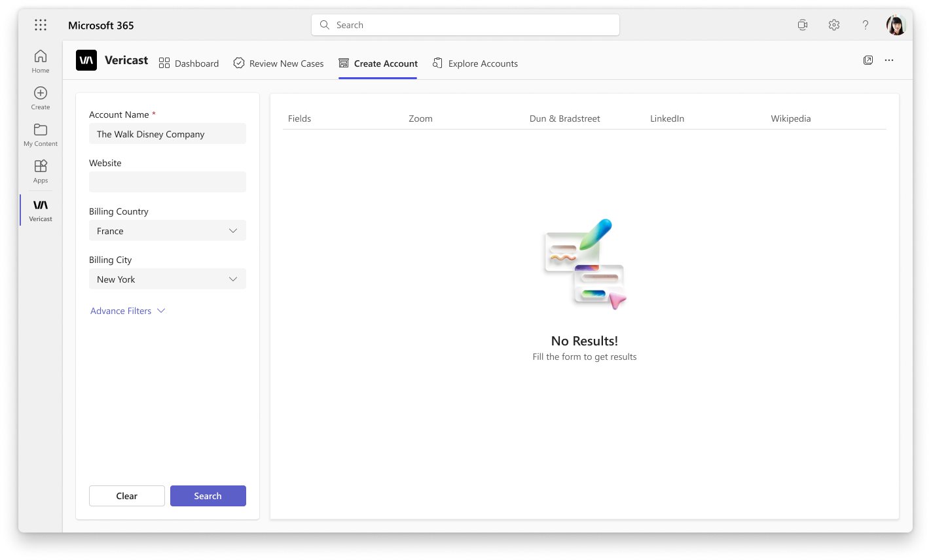This screenshot has width=931, height=560.
Task: Open the Billing Country dropdown
Action: [168, 230]
